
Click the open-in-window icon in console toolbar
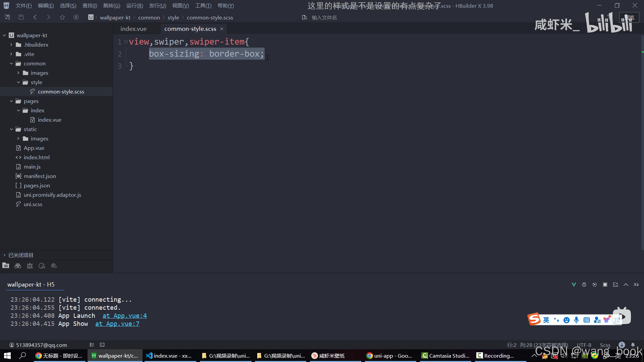coord(615,285)
